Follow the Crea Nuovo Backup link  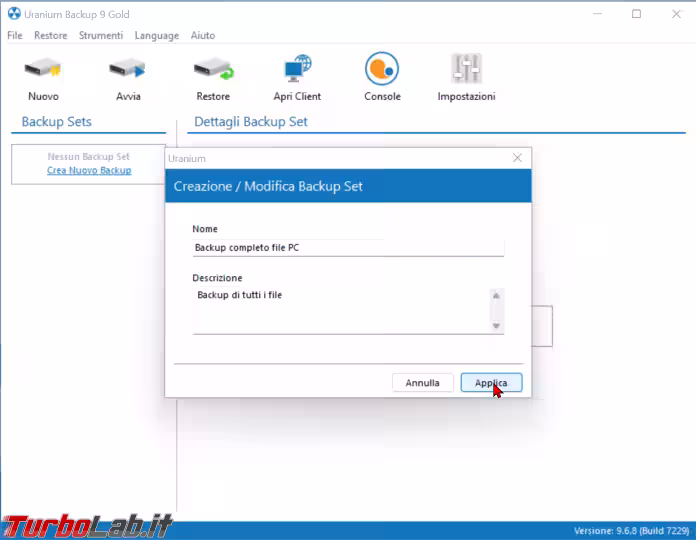pos(89,170)
